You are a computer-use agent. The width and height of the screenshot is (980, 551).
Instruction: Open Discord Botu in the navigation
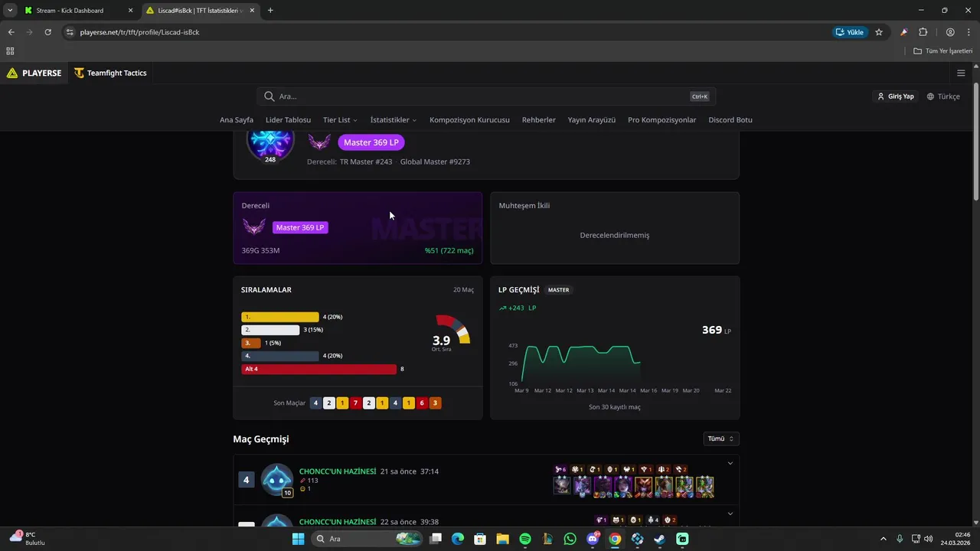click(730, 120)
